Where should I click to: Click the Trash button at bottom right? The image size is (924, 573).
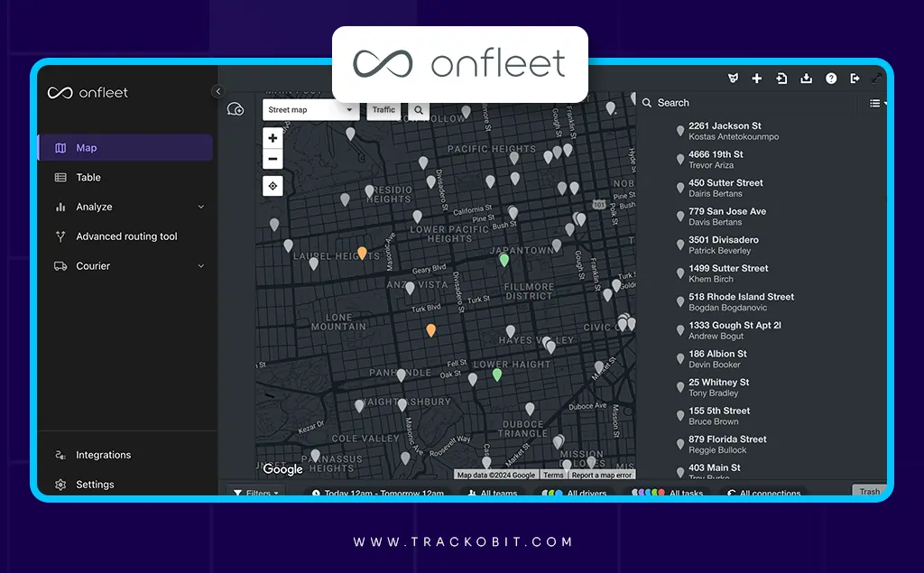869,491
